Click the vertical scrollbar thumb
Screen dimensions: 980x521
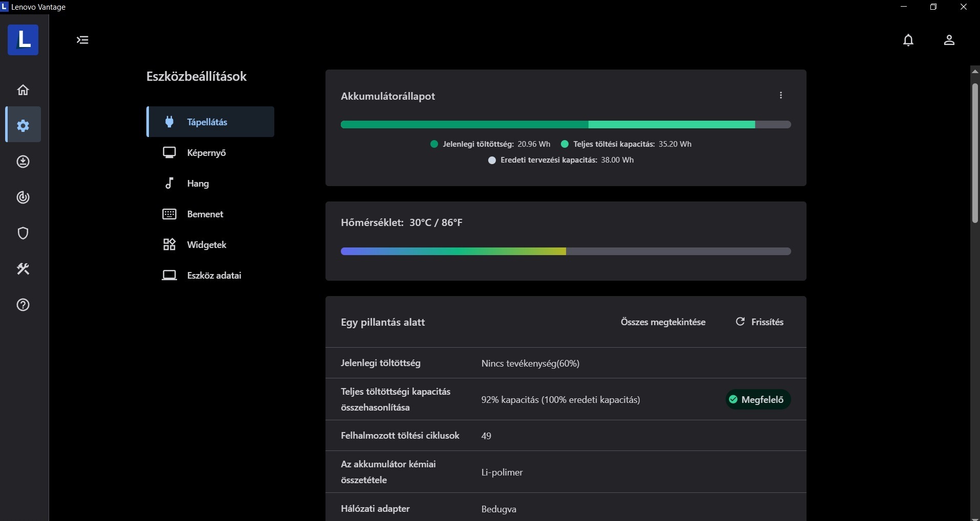[975, 152]
